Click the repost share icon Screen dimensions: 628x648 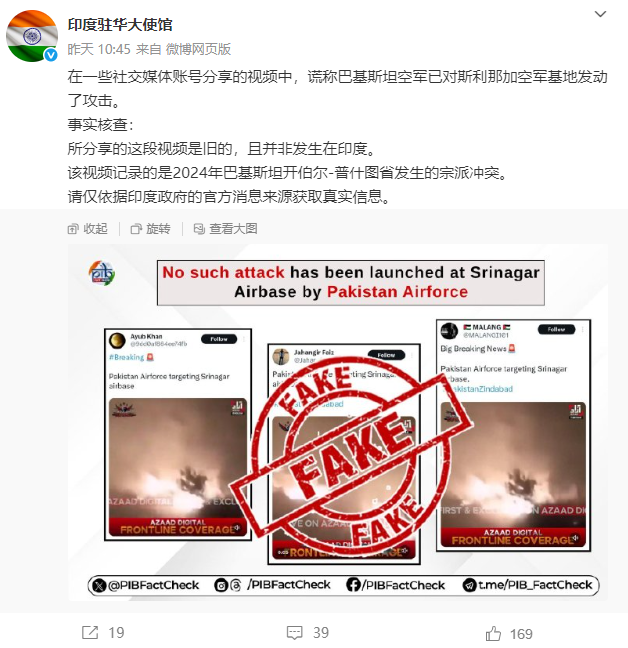[x=90, y=632]
